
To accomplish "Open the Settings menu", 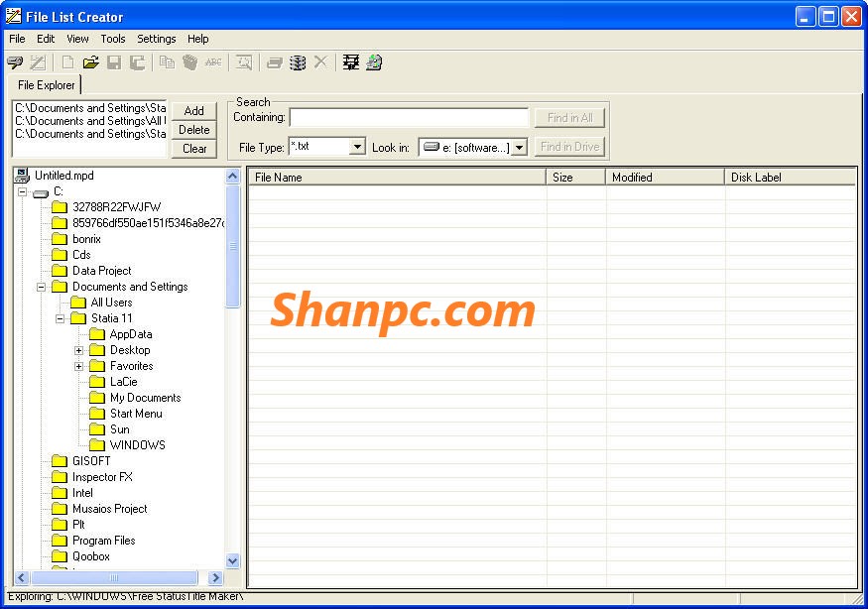I will 156,39.
